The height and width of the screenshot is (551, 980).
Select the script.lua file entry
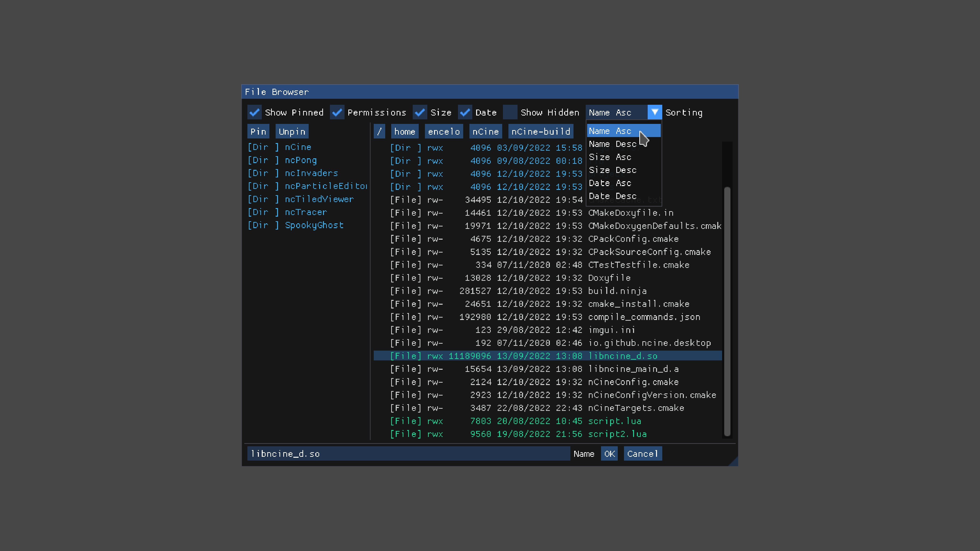click(614, 421)
